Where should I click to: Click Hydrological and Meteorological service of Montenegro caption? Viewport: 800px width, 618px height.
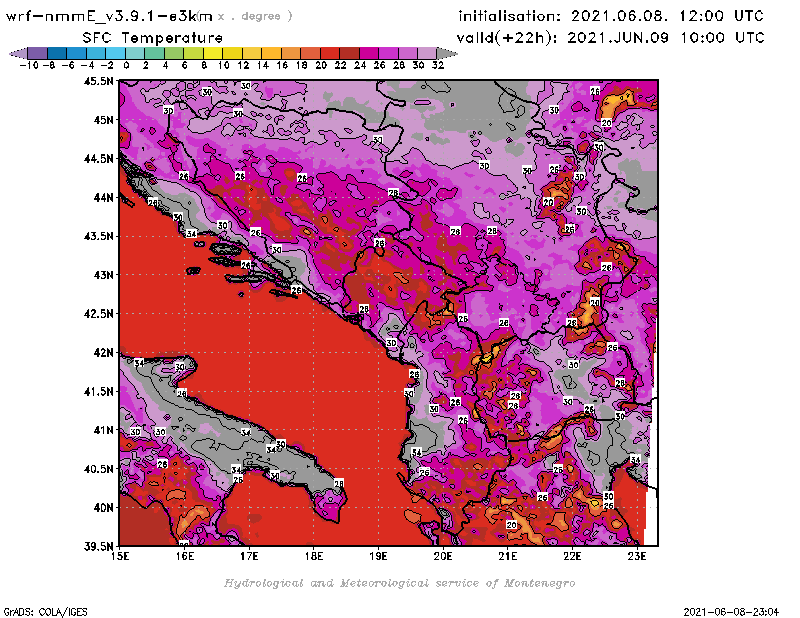(399, 583)
